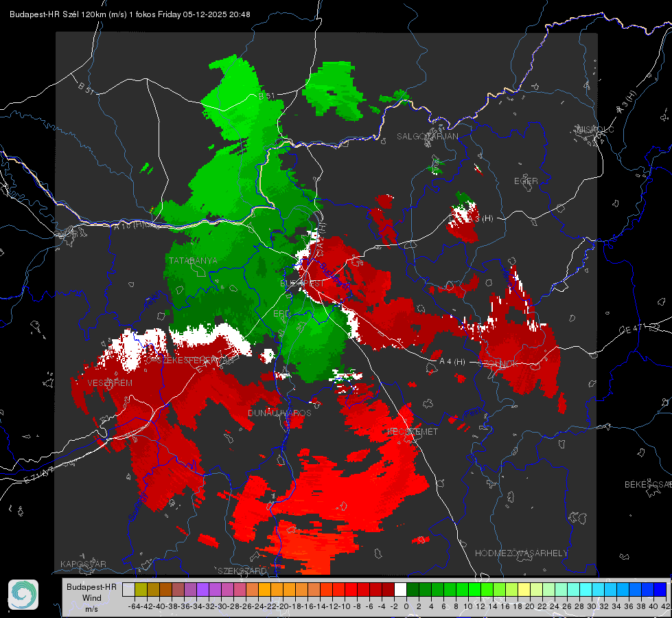Screen dimensions: 672x618
Task: Click the SALGOTARJAN city label
Action: pos(427,137)
